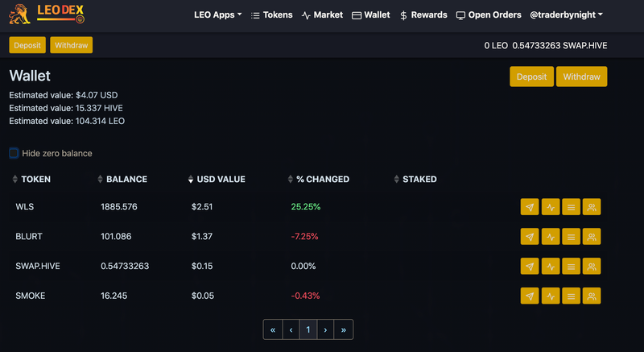
Task: Select the SWAP.HIVE token name
Action: 38,266
